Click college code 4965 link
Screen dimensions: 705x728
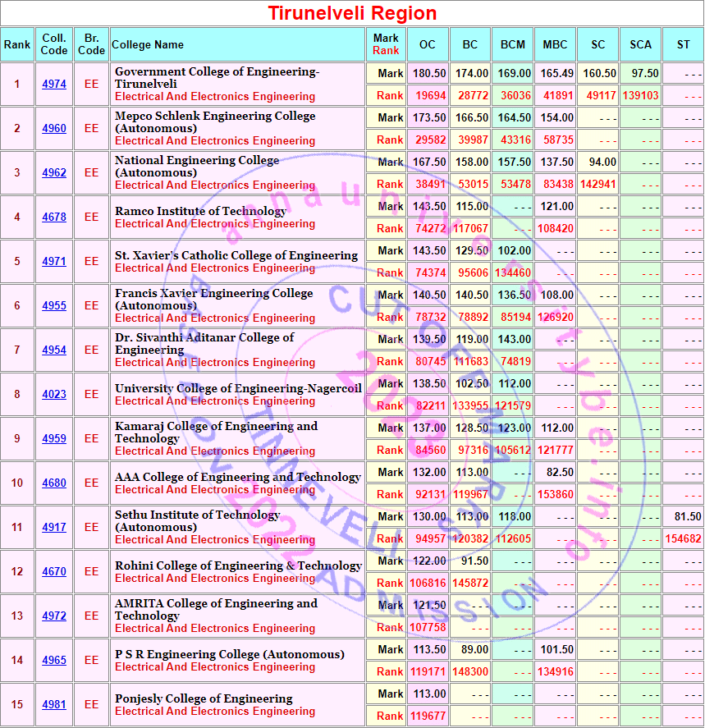54,661
